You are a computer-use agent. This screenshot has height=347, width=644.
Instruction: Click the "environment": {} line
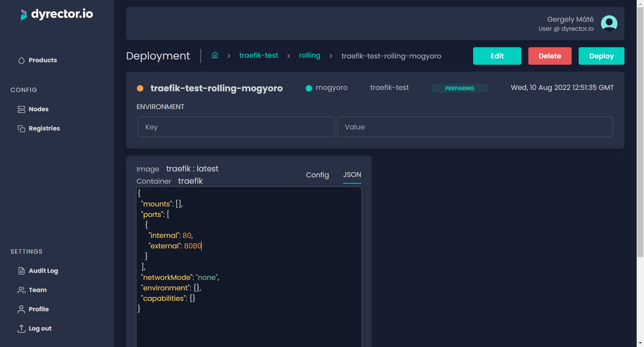[x=171, y=288]
